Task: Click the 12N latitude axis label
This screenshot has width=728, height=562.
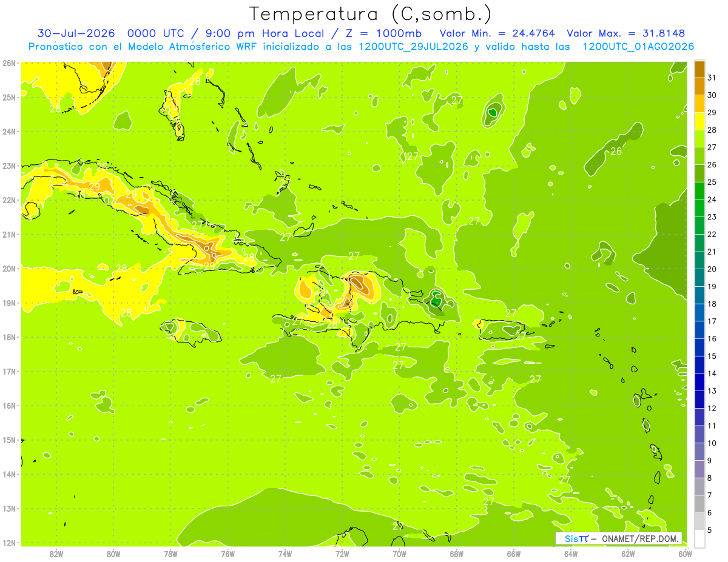Action: point(8,543)
